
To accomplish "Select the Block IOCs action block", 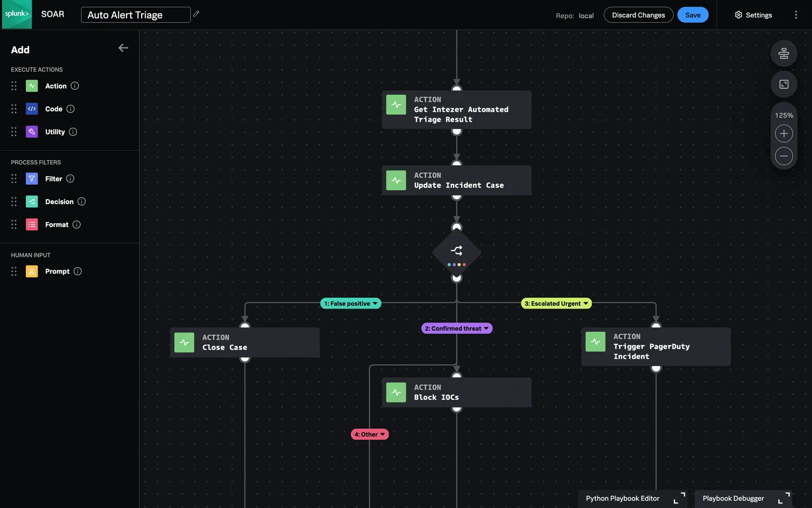I will click(456, 392).
